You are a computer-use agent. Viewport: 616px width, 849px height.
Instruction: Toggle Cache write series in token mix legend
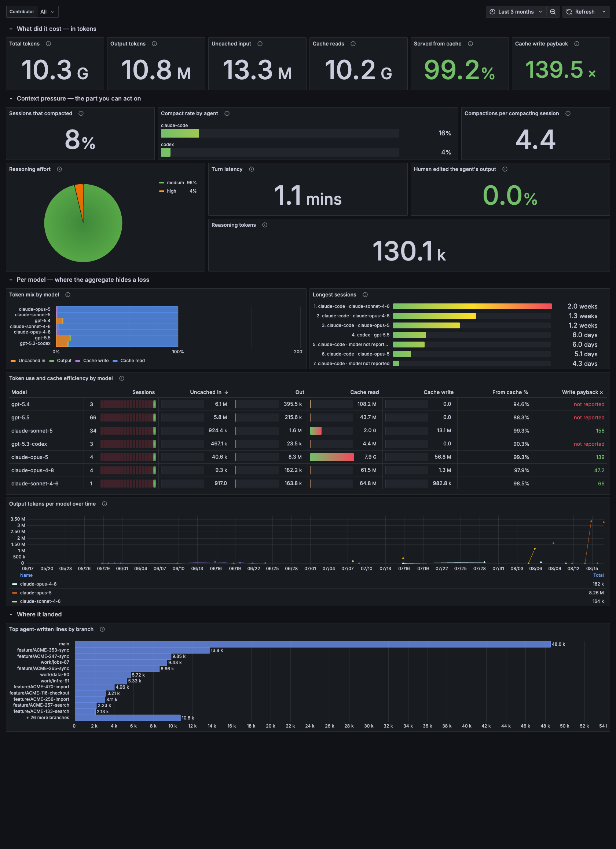click(96, 361)
